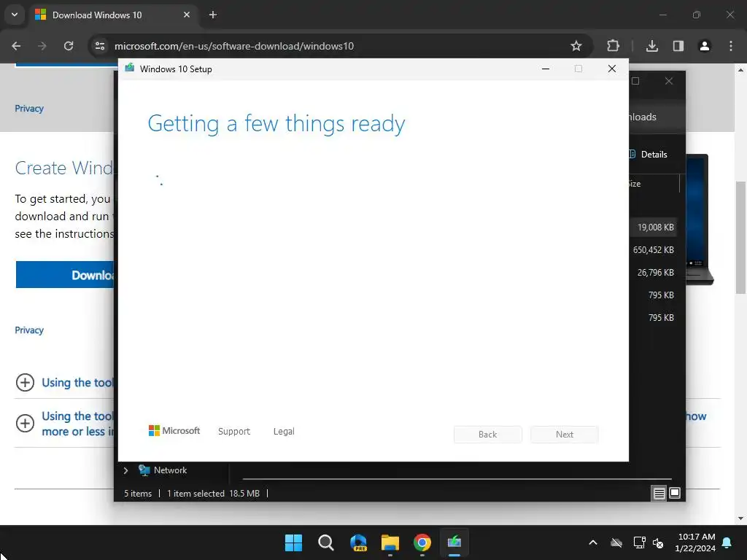Open Chrome profile avatar menu
This screenshot has height=560, width=747.
click(704, 46)
